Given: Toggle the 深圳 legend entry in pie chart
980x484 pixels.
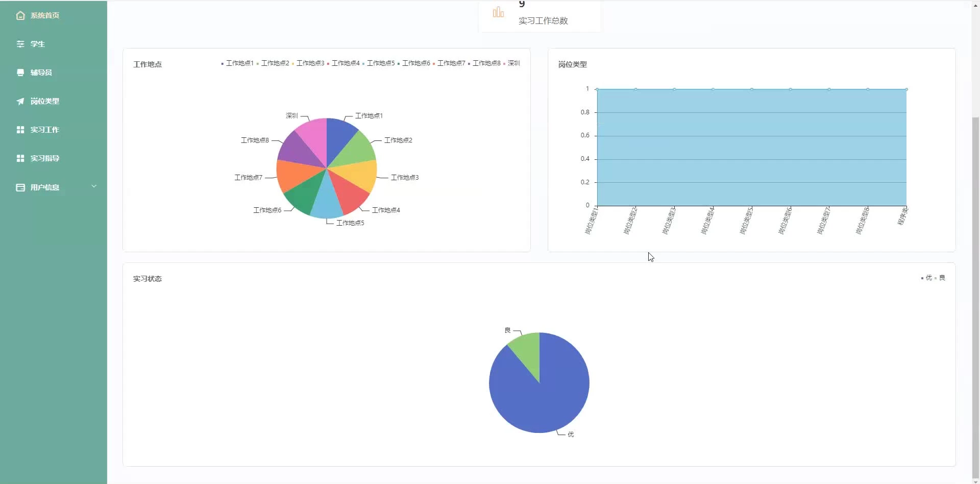Looking at the screenshot, I should pyautogui.click(x=511, y=63).
